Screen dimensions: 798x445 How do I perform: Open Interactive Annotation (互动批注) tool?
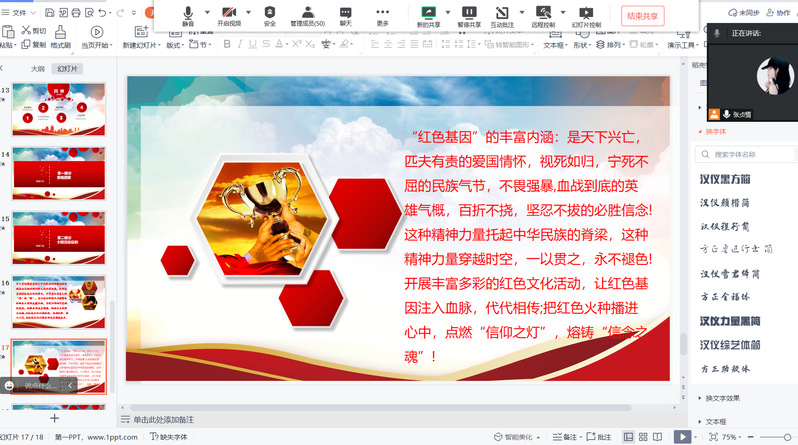pyautogui.click(x=502, y=16)
